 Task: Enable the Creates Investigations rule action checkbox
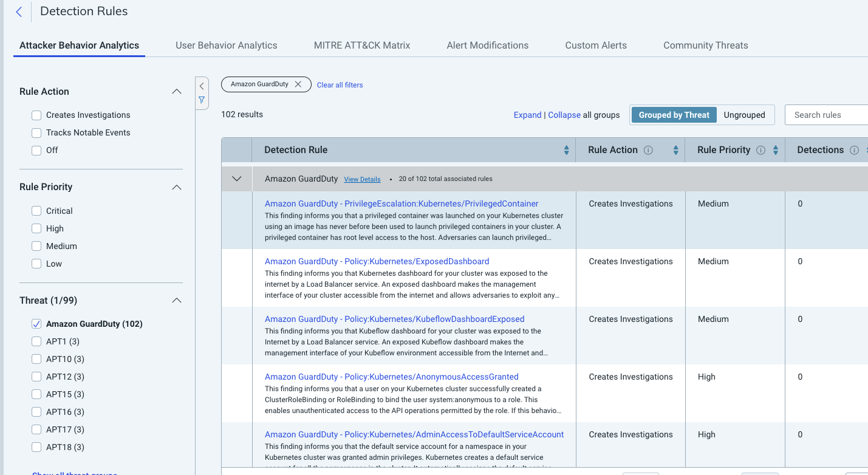[36, 115]
